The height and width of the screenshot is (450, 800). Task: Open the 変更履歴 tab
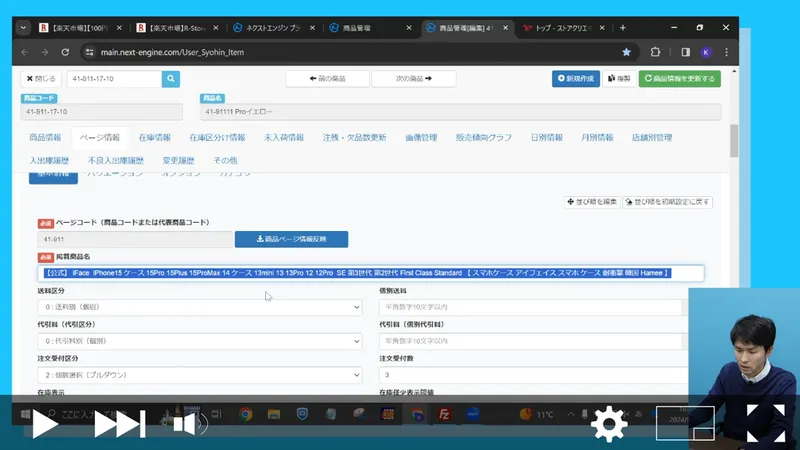tap(178, 160)
